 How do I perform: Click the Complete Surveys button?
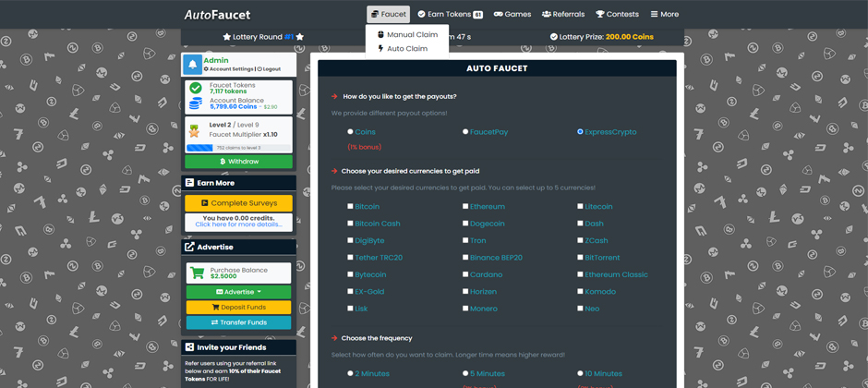[238, 203]
